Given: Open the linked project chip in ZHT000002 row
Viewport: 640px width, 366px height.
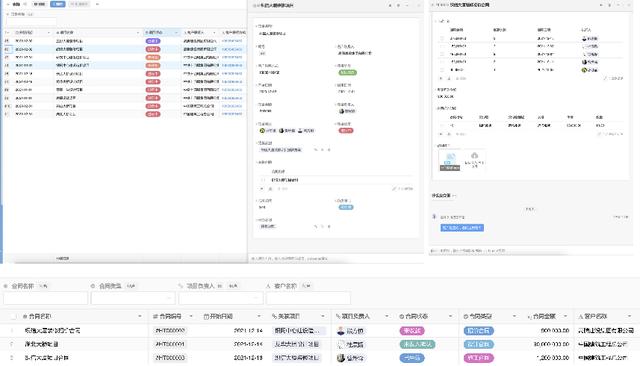Looking at the screenshot, I should click(299, 331).
